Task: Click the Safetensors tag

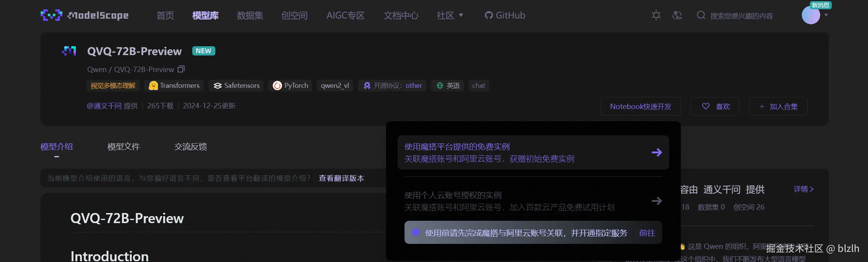Action: pos(236,86)
